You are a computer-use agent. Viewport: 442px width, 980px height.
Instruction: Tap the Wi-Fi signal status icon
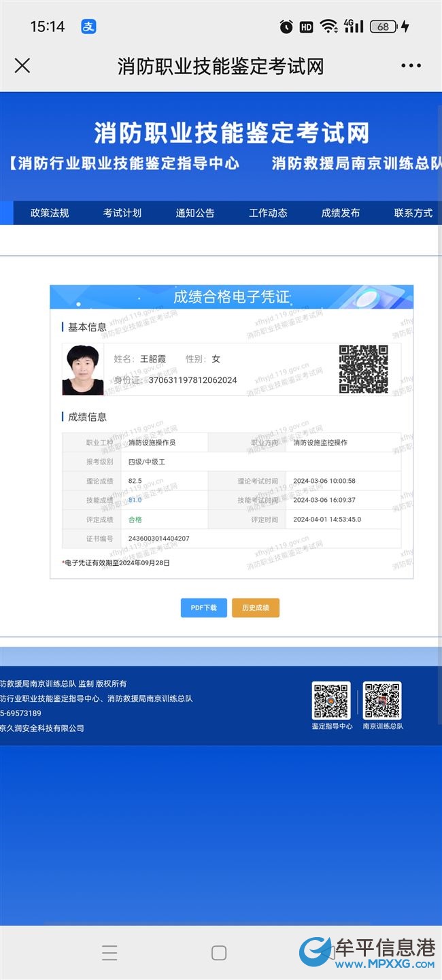[329, 27]
